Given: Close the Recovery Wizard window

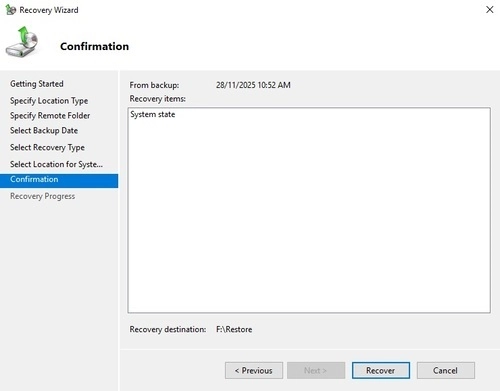Looking at the screenshot, I should coord(489,10).
